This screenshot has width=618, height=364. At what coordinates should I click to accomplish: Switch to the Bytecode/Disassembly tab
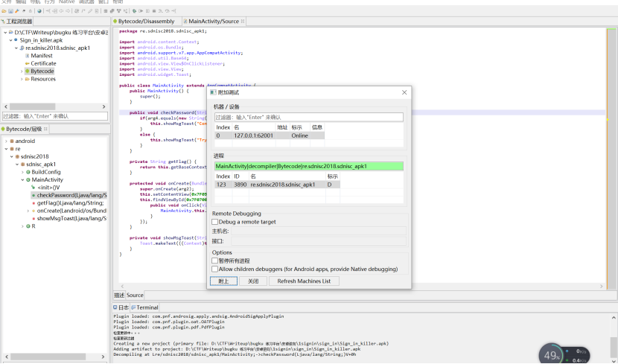[x=146, y=22]
